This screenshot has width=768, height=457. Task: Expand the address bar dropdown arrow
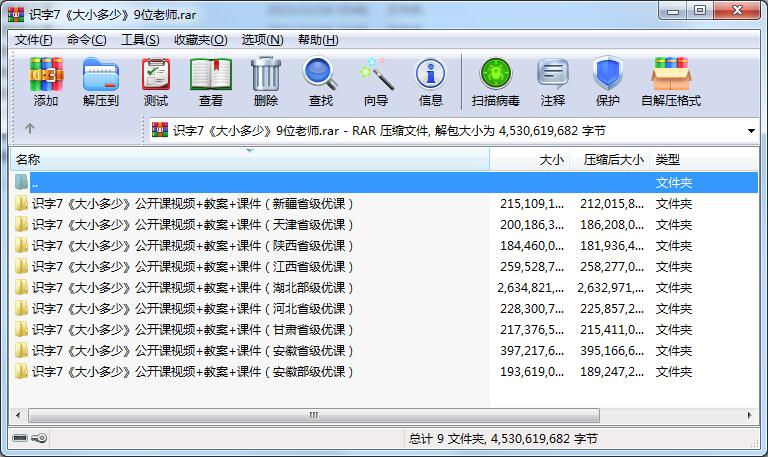[751, 131]
